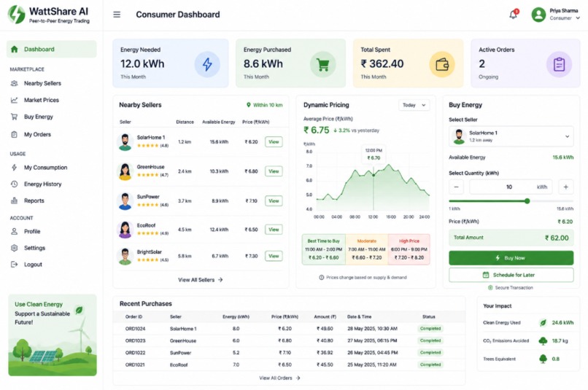Click the Within 10 km location pin
Viewport: 588px width, 390px height.
(248, 105)
